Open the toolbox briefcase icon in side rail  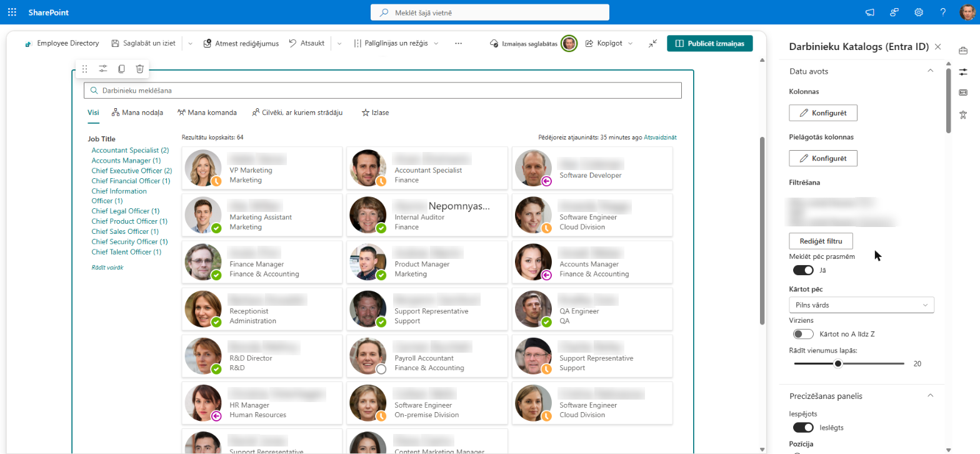pos(963,51)
